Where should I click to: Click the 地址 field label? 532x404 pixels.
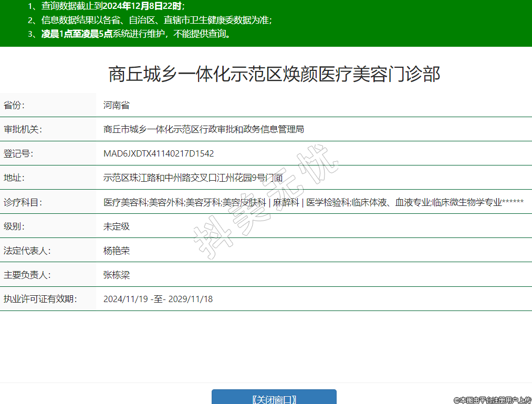coord(14,178)
